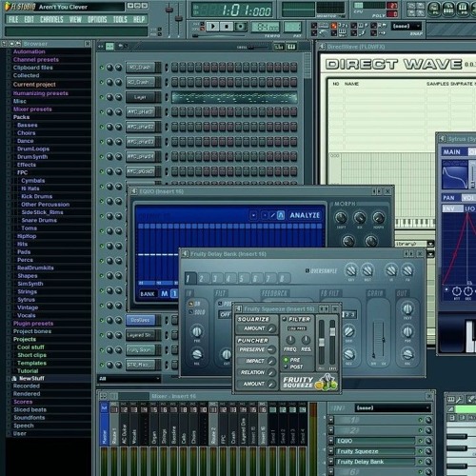Screen dimensions: 476x476
Task: Open the CHANNELS menu
Action: pyautogui.click(x=51, y=19)
